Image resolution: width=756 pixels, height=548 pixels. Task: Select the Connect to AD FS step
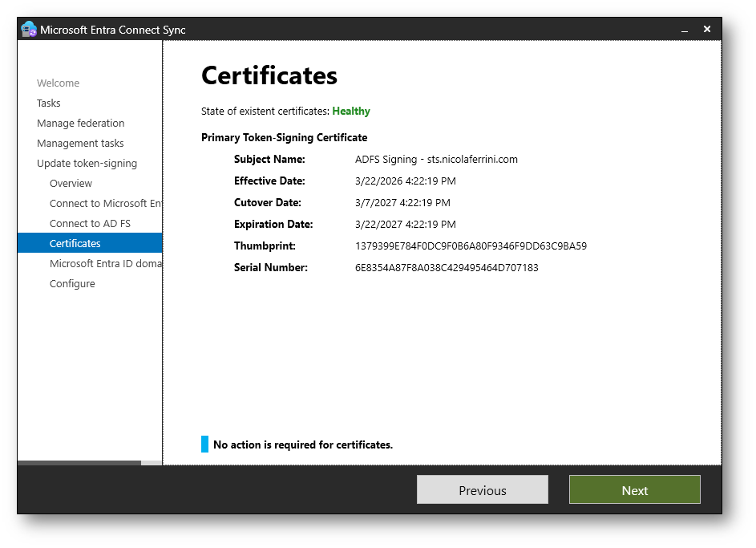[x=90, y=223]
